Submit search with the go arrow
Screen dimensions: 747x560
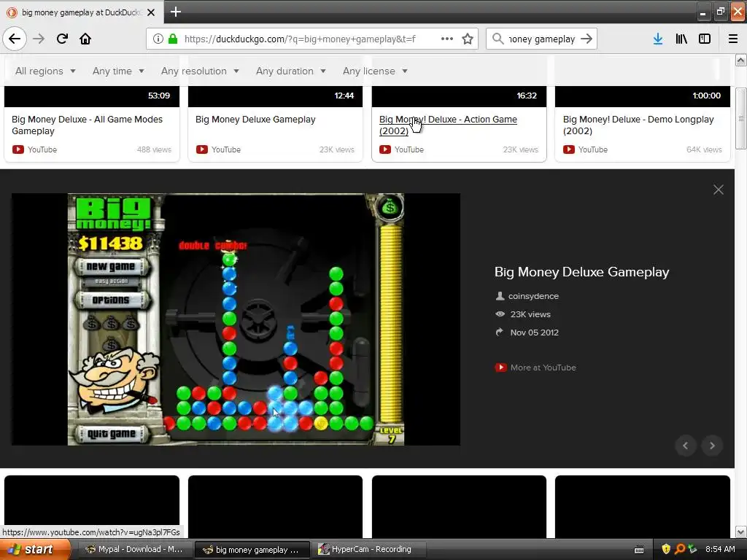pos(587,39)
